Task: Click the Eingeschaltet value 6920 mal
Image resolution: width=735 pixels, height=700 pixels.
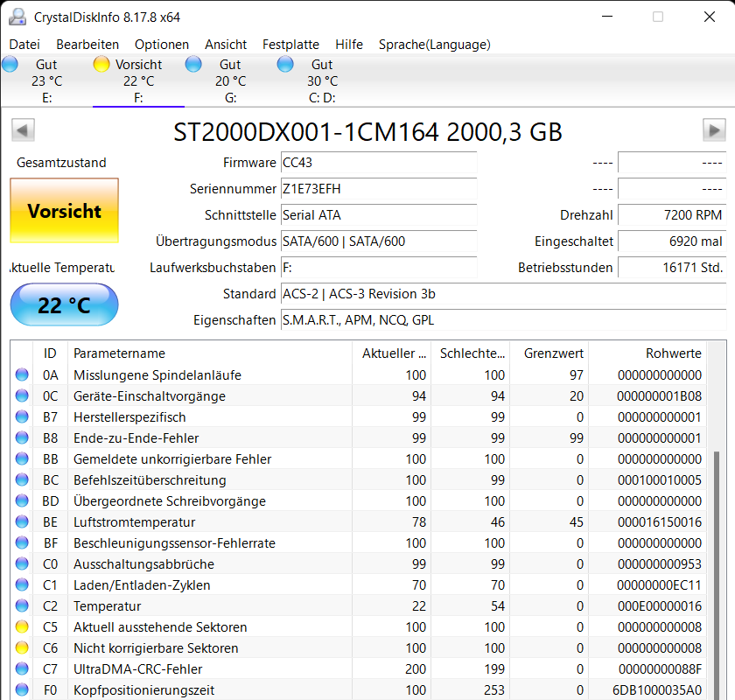Action: pos(672,241)
